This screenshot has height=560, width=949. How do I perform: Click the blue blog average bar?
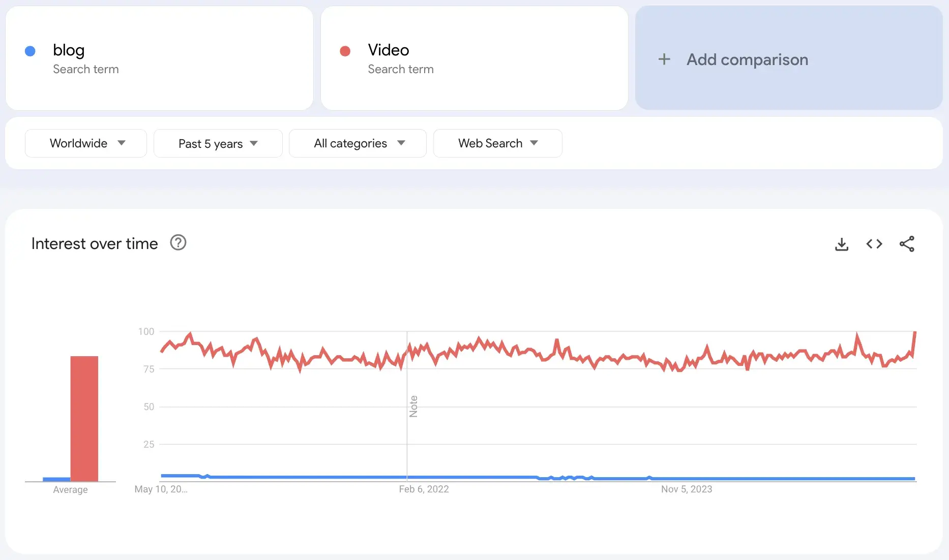pyautogui.click(x=56, y=479)
